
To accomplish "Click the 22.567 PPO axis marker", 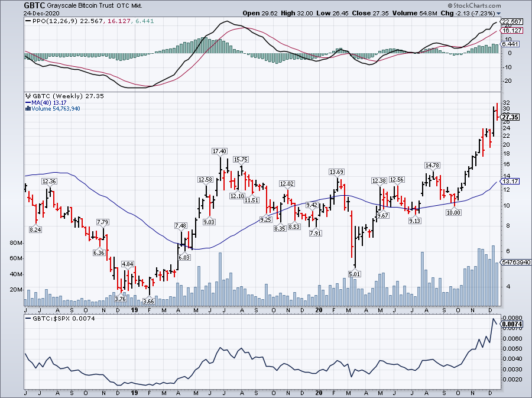I will pos(512,21).
